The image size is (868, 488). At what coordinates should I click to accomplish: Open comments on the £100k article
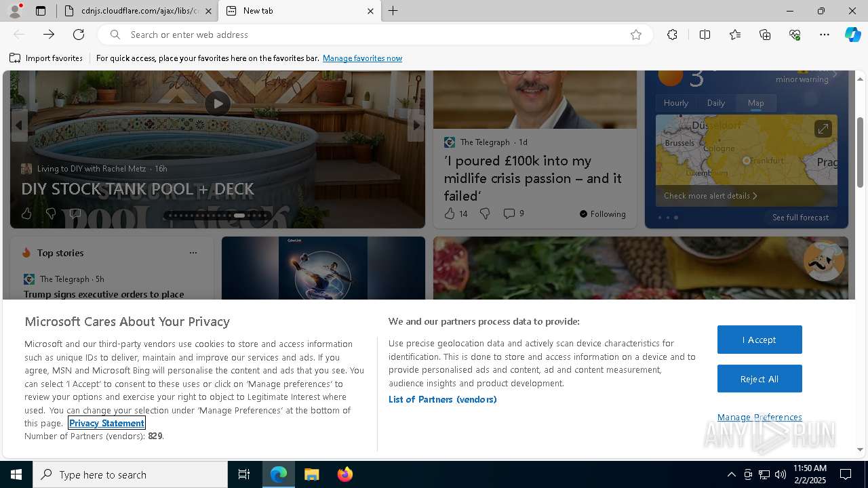click(513, 213)
